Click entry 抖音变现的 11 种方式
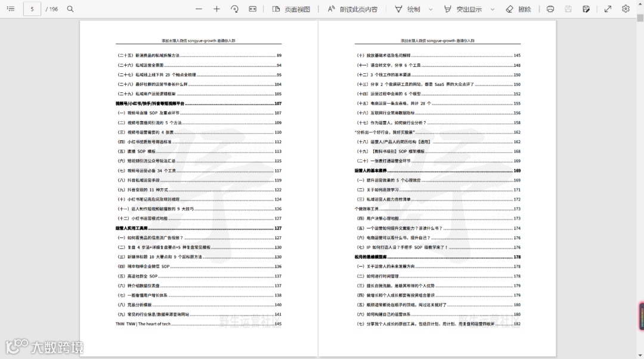Viewport: 644px width, 359px height. coord(199,190)
